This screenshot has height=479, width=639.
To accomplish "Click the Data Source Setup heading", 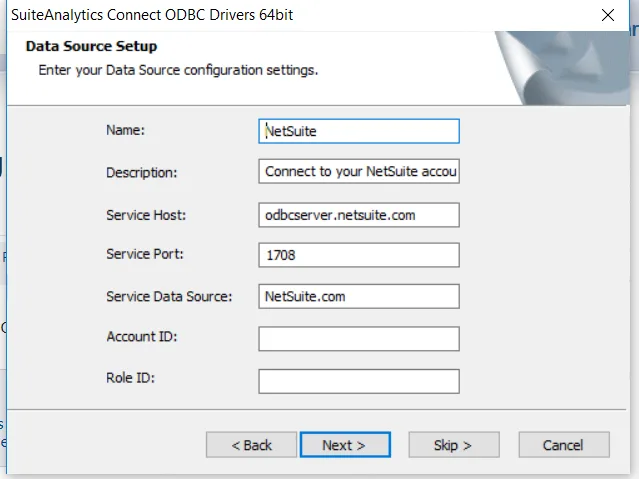I will click(91, 46).
